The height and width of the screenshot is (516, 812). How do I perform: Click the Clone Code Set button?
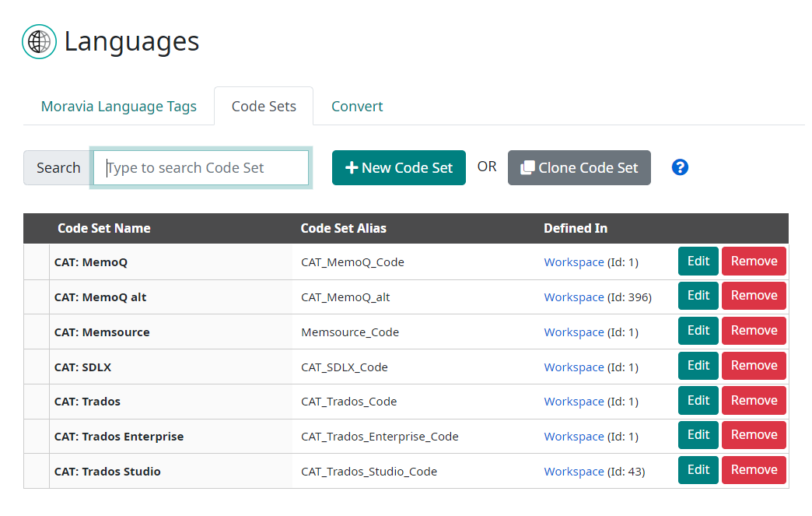579,168
